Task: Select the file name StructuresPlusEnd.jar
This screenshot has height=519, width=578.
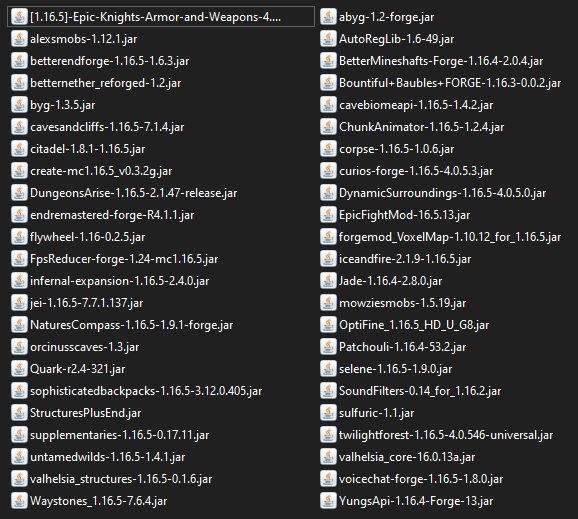Action: click(86, 413)
